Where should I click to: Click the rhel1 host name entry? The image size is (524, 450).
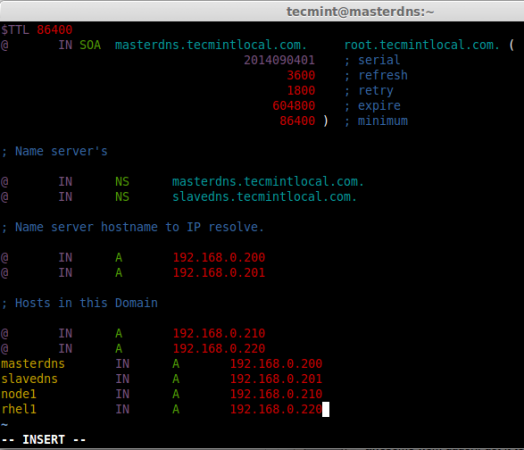18,409
